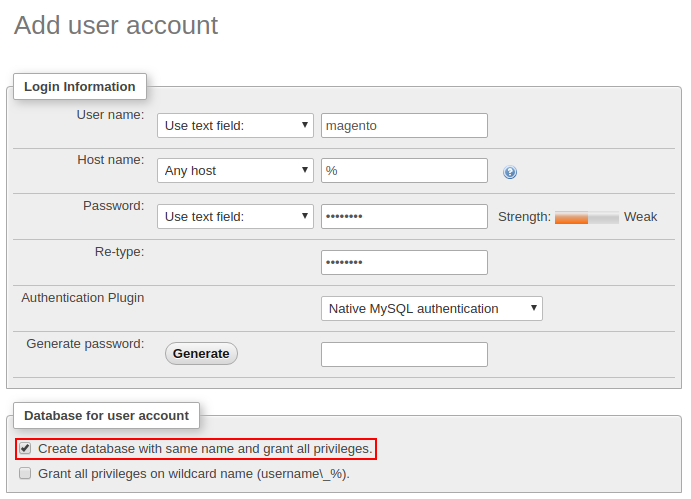Click the Host name help icon
Viewport: 691px width, 499px height.
[x=510, y=172]
